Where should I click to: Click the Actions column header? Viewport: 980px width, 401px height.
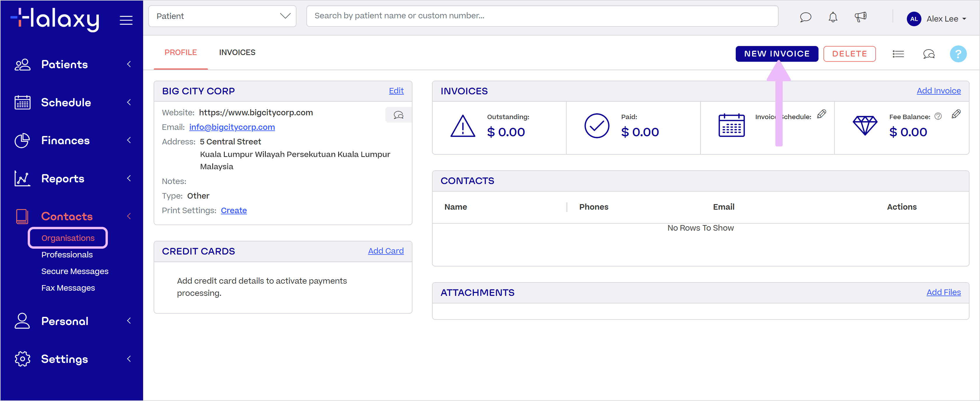(901, 207)
